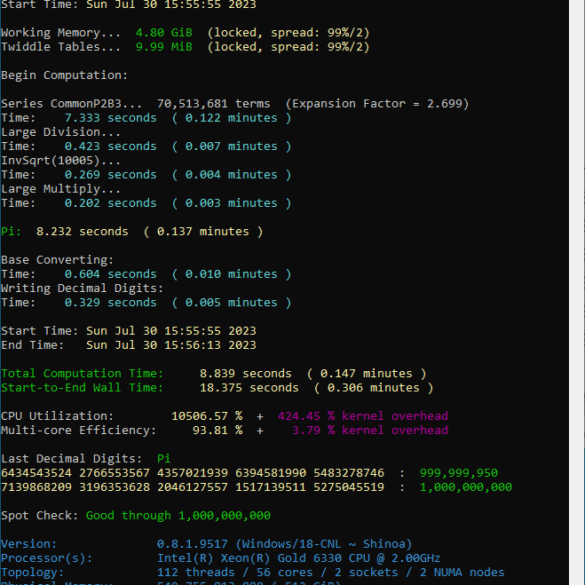Click the version '0.8.1.9517 (Windows/18-CNL ~ Shinoa)'

(x=284, y=544)
